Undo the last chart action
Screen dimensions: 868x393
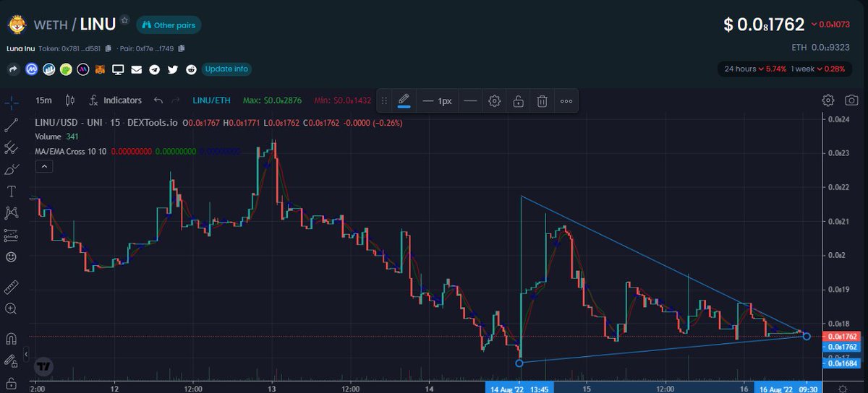(x=158, y=100)
